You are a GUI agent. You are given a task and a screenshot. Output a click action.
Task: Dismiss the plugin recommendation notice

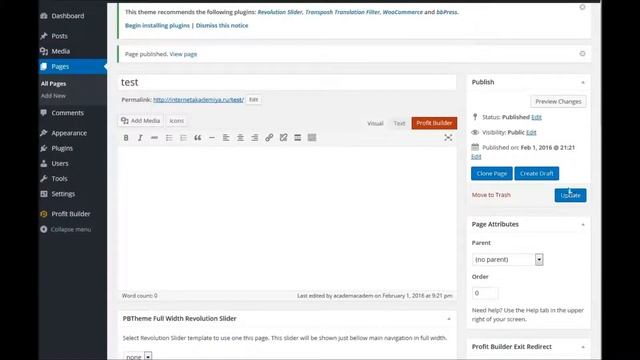[x=582, y=7]
